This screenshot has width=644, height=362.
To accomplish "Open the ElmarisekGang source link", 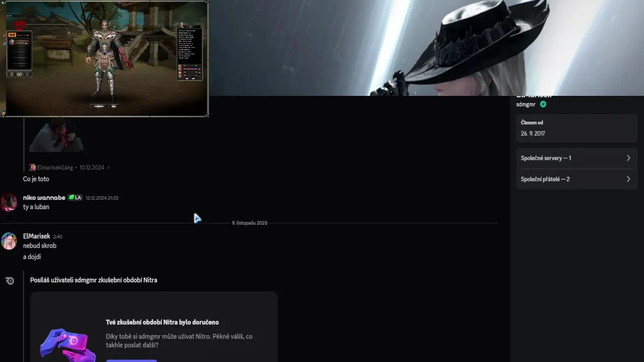I will tap(55, 167).
